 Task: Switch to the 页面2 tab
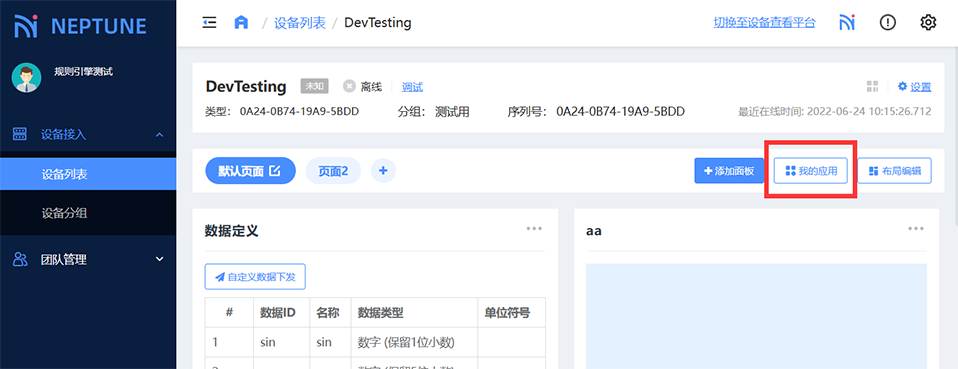coord(333,171)
